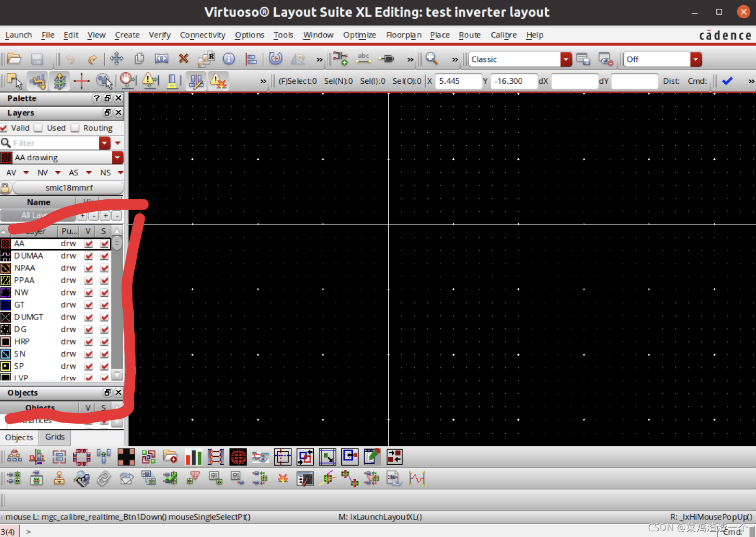Expand the AV dropdown arrow

[26, 173]
